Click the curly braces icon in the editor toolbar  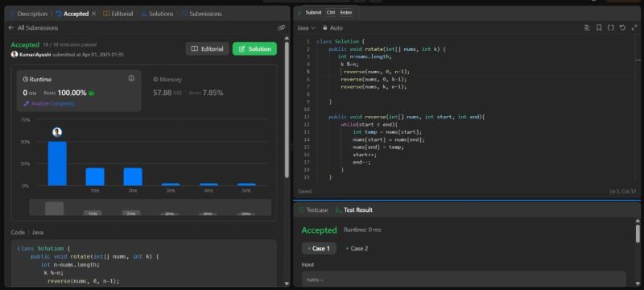click(611, 27)
